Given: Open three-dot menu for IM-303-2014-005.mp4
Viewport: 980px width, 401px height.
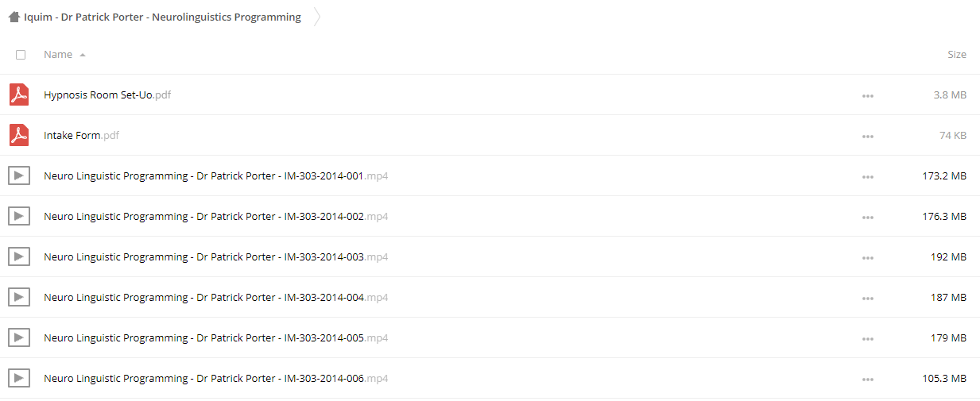Looking at the screenshot, I should 867,338.
